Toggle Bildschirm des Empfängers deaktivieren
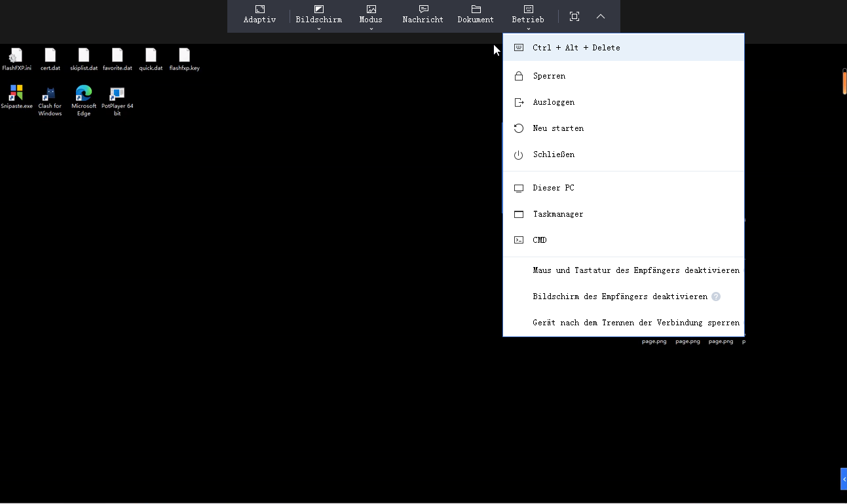Screen dimensions: 847x504 point(620,297)
